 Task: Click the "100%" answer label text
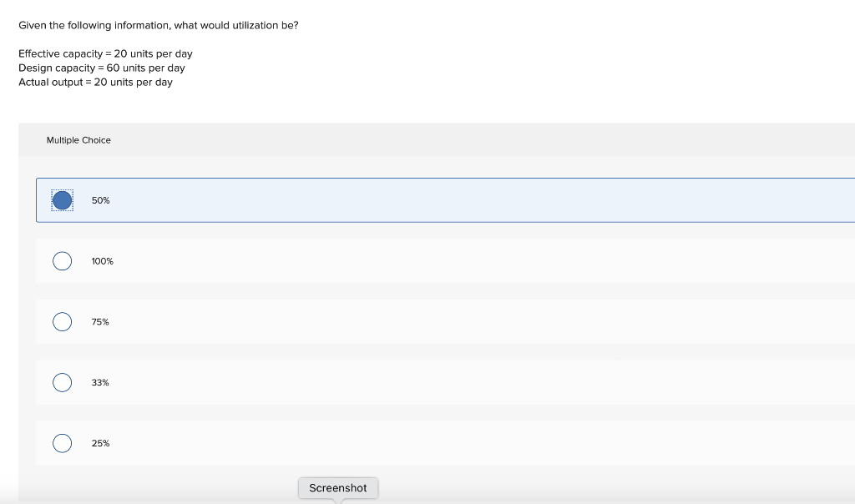(x=103, y=261)
